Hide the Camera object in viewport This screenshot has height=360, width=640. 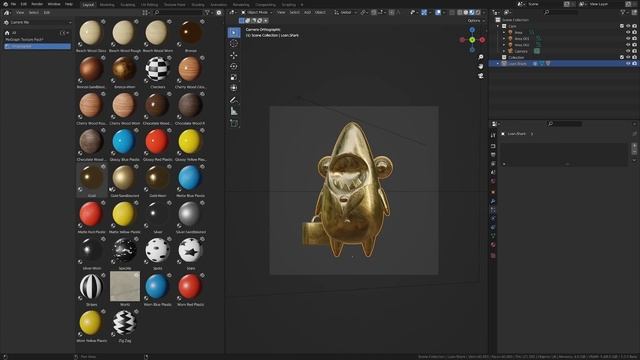pyautogui.click(x=628, y=51)
